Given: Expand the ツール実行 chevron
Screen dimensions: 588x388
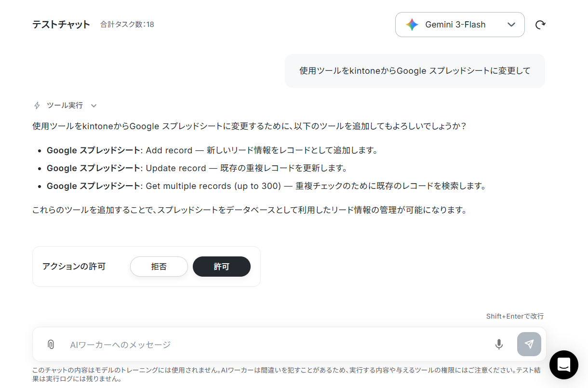Looking at the screenshot, I should coord(94,106).
